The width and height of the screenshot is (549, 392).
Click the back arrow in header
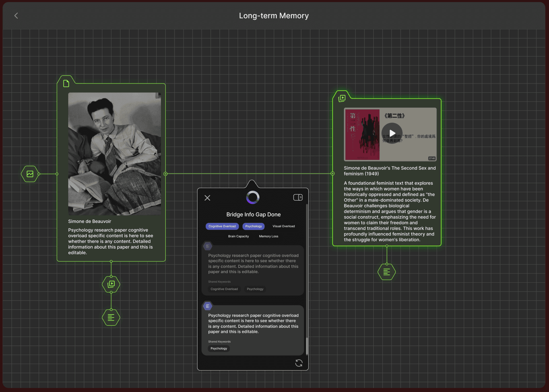click(16, 16)
